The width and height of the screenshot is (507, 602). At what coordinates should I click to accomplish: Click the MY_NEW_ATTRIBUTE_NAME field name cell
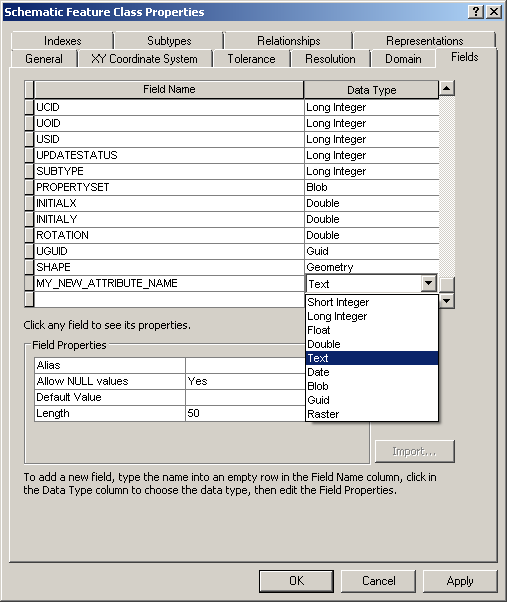click(x=169, y=283)
